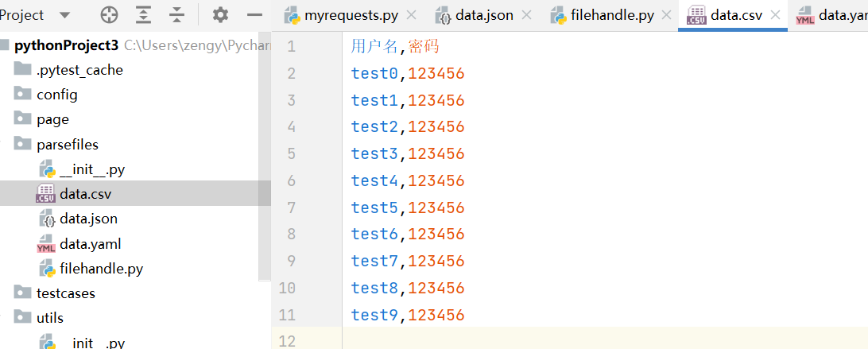The width and height of the screenshot is (868, 349).
Task: Click the Collapse All toolbar icon
Action: (x=176, y=16)
